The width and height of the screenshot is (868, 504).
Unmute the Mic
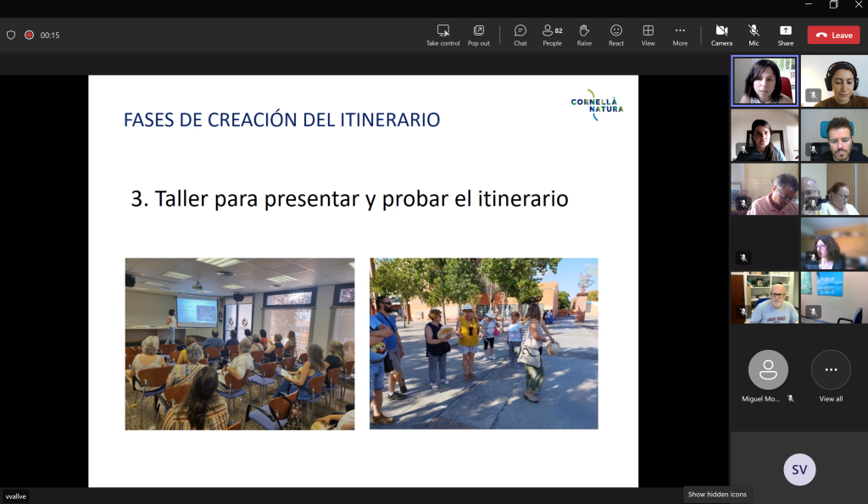pos(754,35)
